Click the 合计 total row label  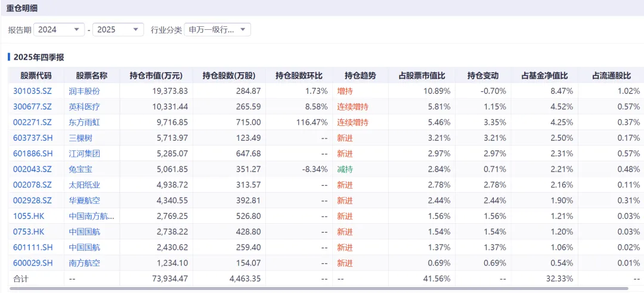coord(20,279)
